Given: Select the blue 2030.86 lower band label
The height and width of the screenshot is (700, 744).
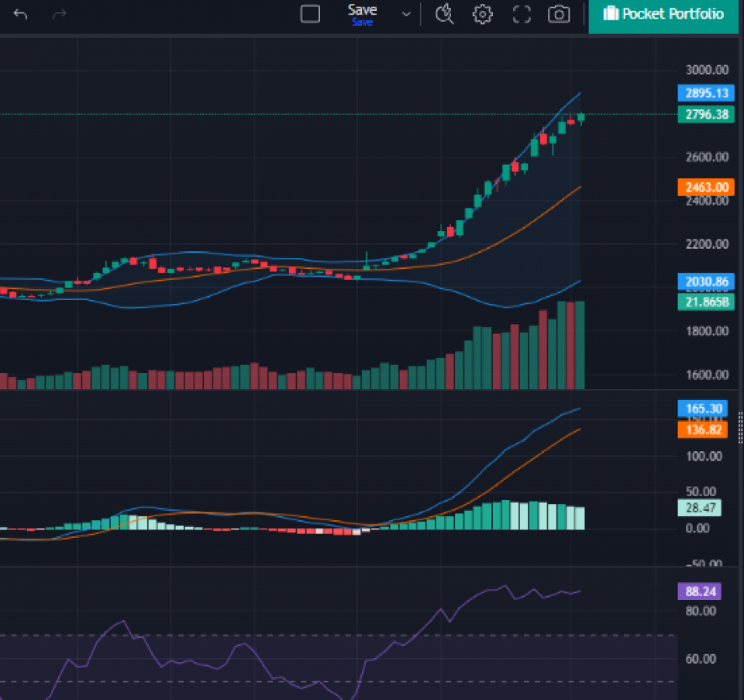Looking at the screenshot, I should 706,281.
